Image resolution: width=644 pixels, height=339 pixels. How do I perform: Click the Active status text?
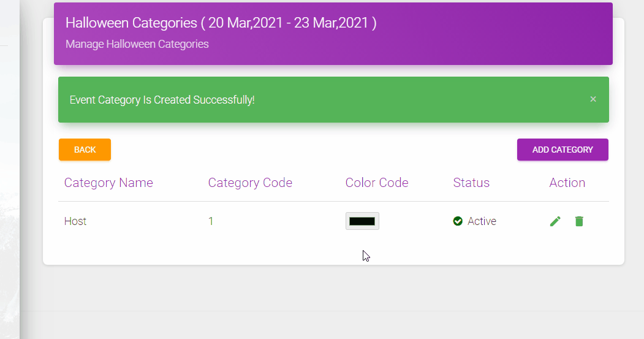482,221
